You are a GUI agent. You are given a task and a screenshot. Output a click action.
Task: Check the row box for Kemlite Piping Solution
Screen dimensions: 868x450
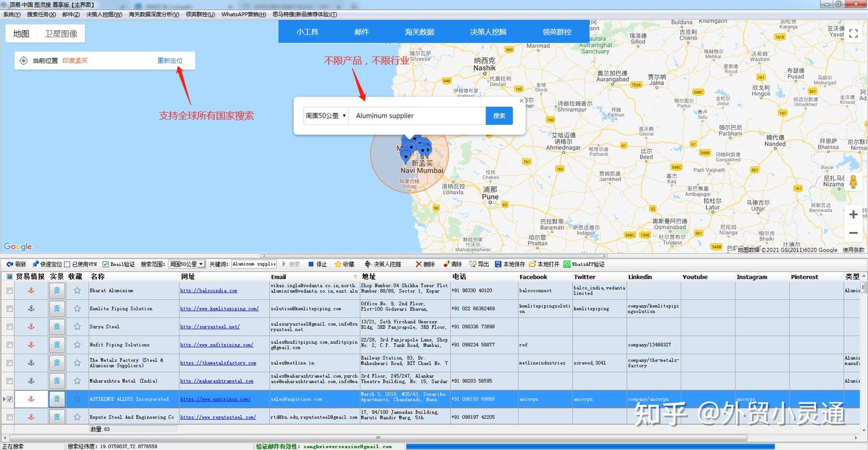(10, 309)
